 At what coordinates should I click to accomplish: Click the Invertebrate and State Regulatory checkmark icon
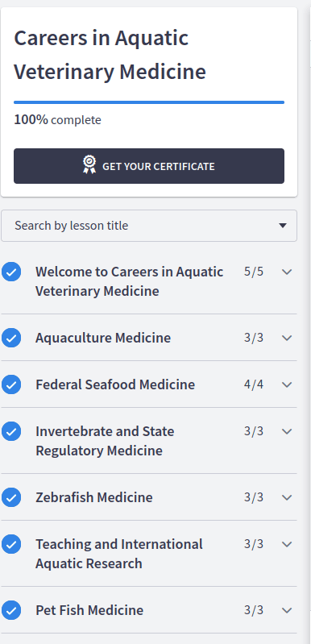pyautogui.click(x=11, y=431)
